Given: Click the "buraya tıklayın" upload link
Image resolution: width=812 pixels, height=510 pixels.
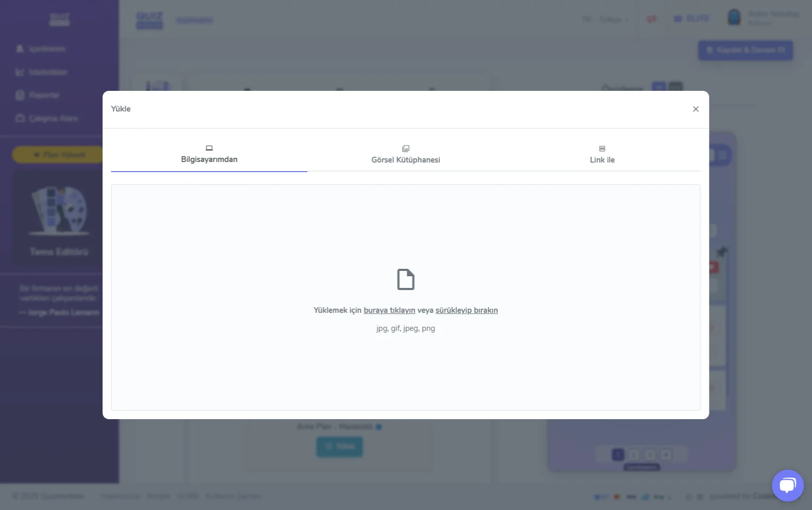Looking at the screenshot, I should 389,310.
